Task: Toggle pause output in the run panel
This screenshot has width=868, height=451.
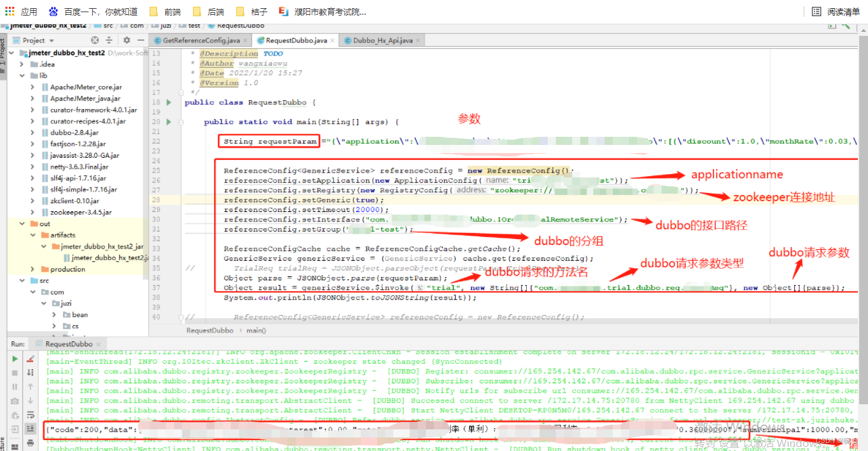Action: [15, 387]
